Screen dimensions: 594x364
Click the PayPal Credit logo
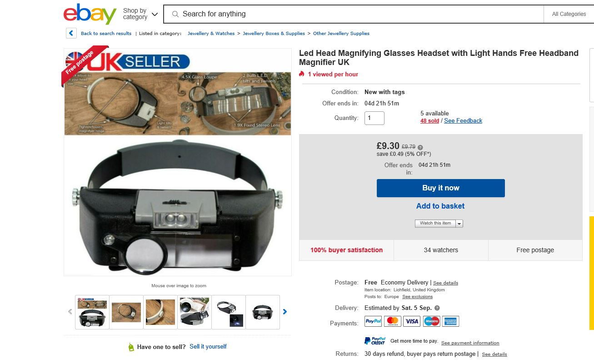tap(375, 341)
